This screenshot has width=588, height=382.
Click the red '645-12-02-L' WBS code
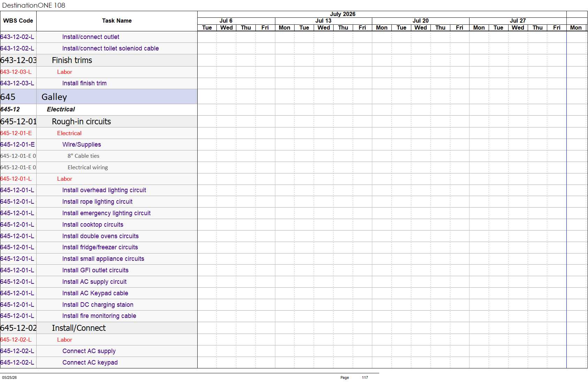point(16,340)
